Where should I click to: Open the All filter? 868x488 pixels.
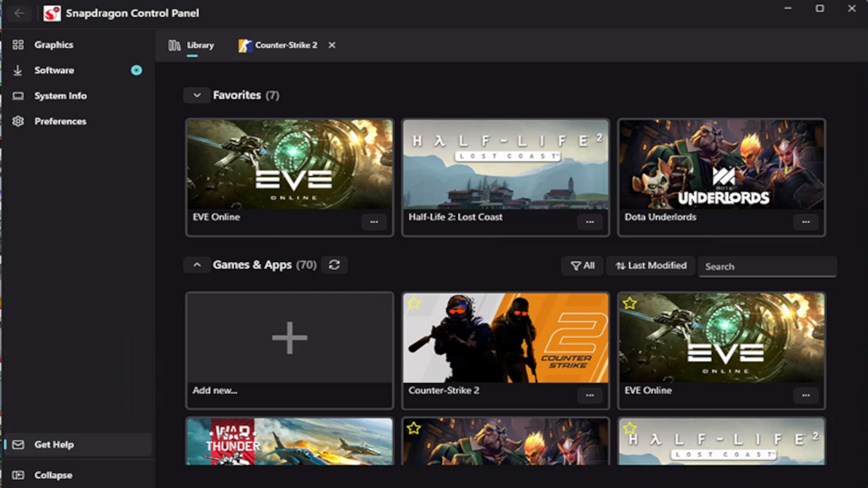pyautogui.click(x=582, y=266)
